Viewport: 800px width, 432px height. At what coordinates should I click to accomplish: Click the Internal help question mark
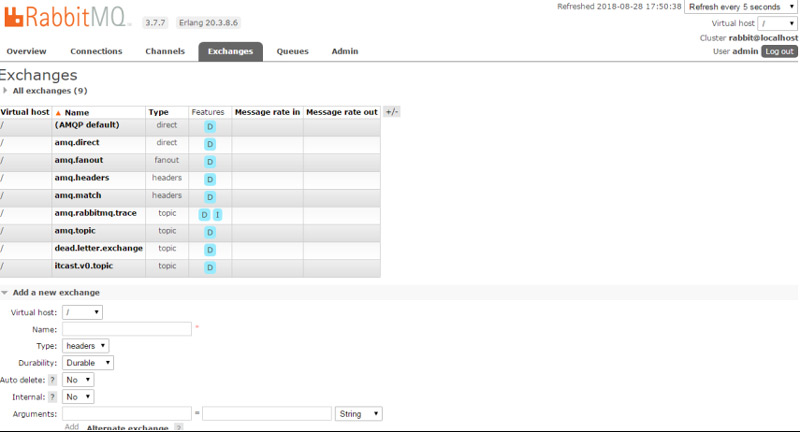[52, 397]
